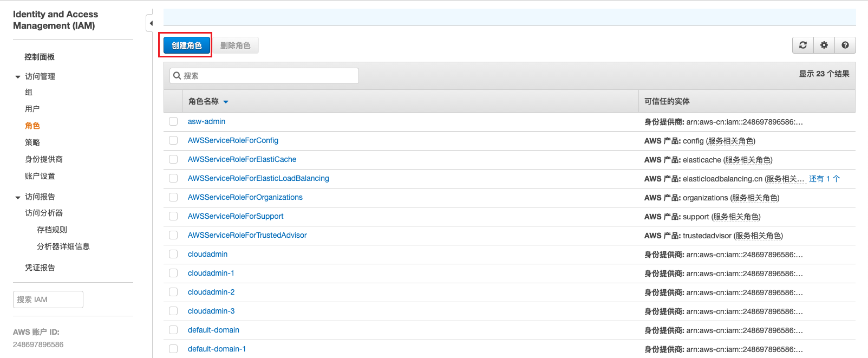Click the magnifier icon in search box

pyautogui.click(x=177, y=76)
